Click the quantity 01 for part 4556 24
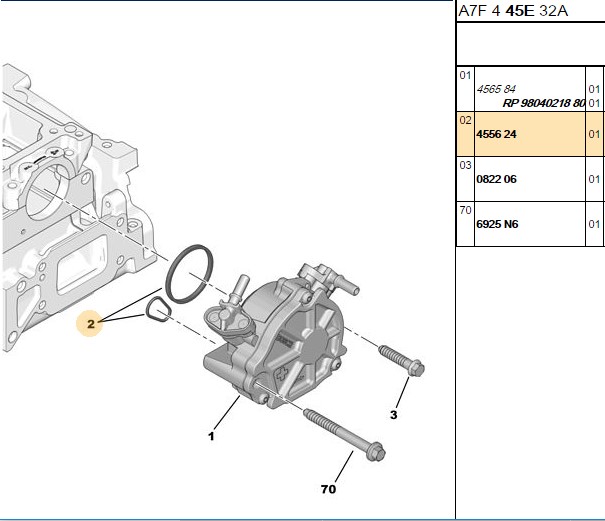This screenshot has height=521, width=605. [x=594, y=134]
